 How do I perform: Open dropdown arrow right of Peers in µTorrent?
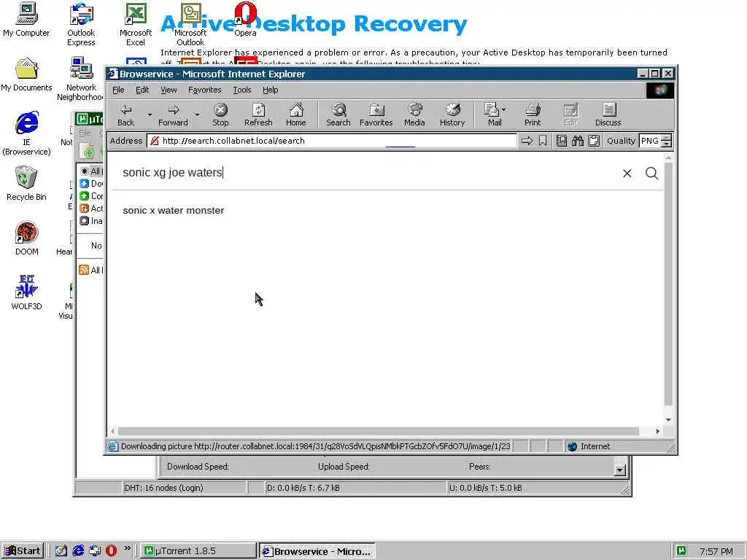pyautogui.click(x=619, y=470)
